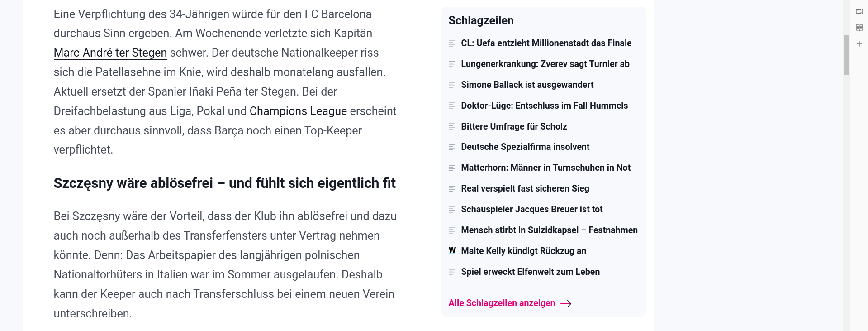Screen dimensions: 868x331
Task: Open headline Lungenerkrankung: Zverev sagt Turnier ab
Action: pos(545,64)
